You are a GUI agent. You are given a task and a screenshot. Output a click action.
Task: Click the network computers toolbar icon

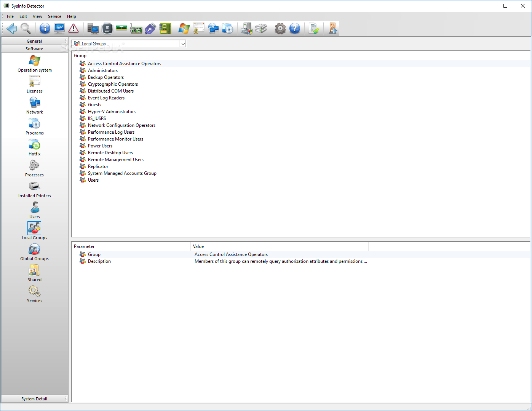click(213, 29)
